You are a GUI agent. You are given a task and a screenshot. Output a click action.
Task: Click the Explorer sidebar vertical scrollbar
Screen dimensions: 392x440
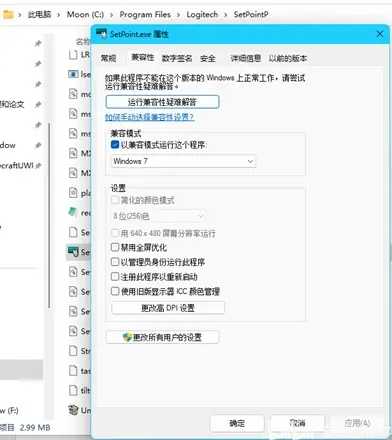coord(49,215)
